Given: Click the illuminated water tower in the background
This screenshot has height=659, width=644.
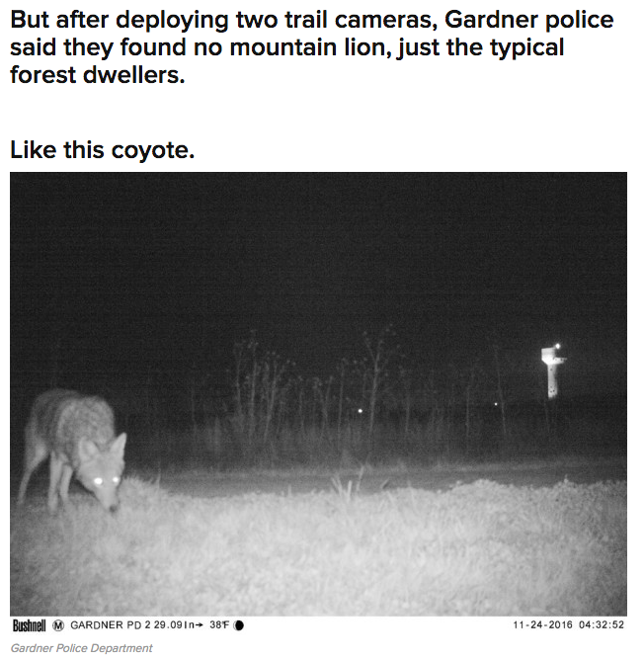Looking at the screenshot, I should tap(552, 371).
